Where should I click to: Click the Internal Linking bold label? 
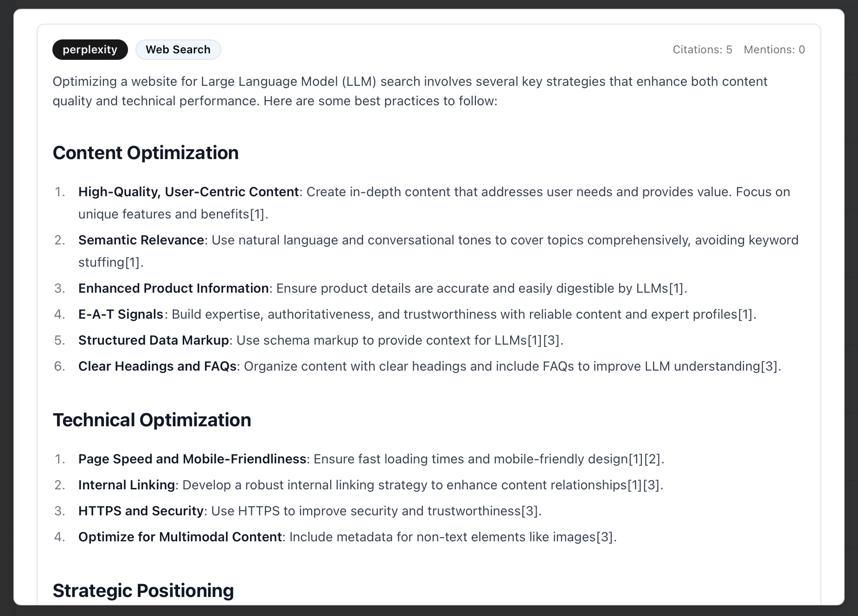pyautogui.click(x=127, y=485)
